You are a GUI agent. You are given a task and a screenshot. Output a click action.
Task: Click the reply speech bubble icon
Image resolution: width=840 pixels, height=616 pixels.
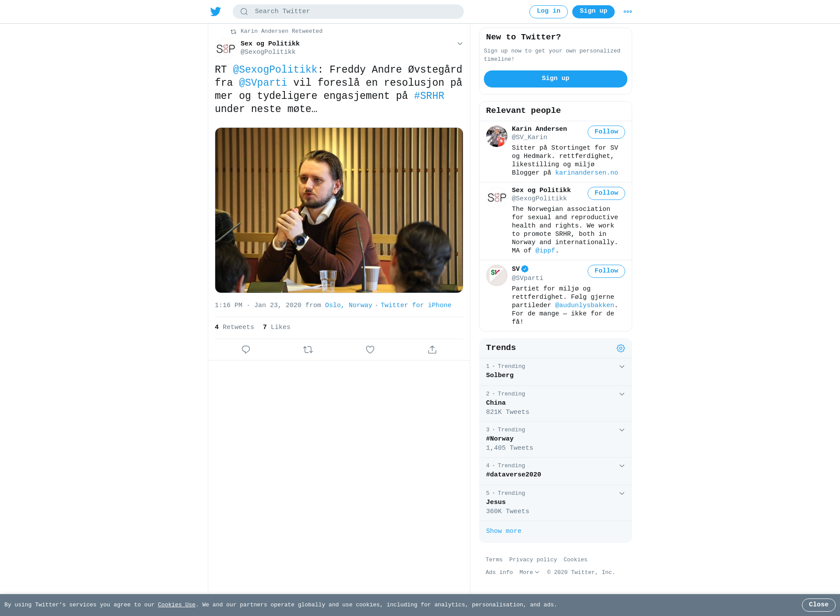[246, 350]
